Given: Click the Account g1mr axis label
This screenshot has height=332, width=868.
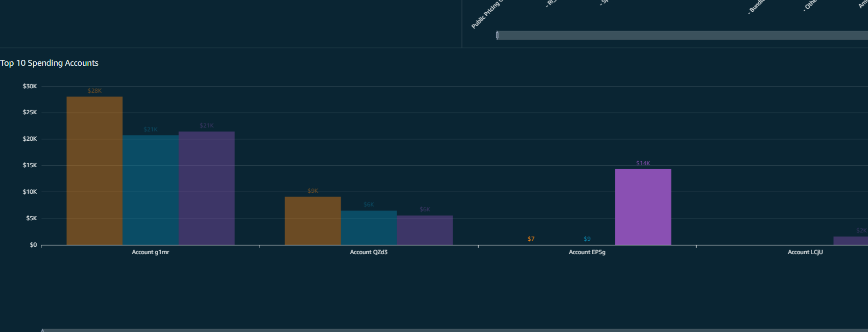Looking at the screenshot, I should coord(150,252).
